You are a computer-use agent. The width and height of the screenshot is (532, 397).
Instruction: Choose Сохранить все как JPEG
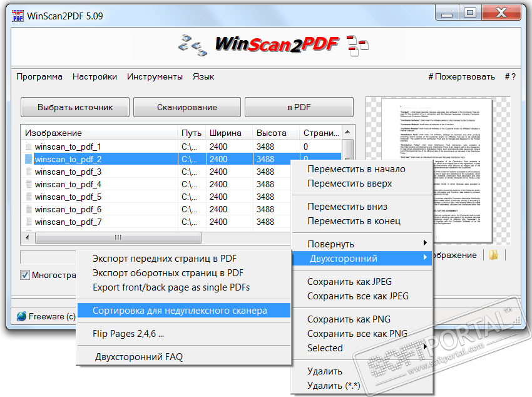tap(362, 296)
